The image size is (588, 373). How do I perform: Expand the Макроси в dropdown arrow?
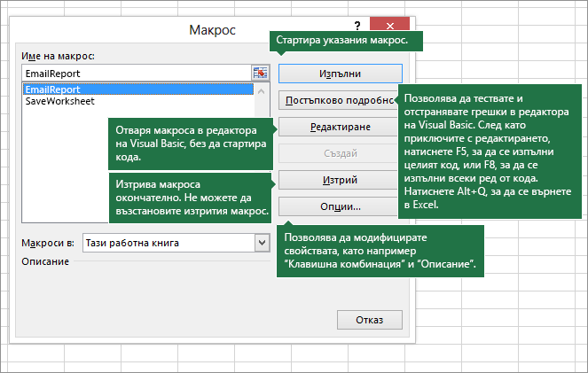pyautogui.click(x=262, y=243)
